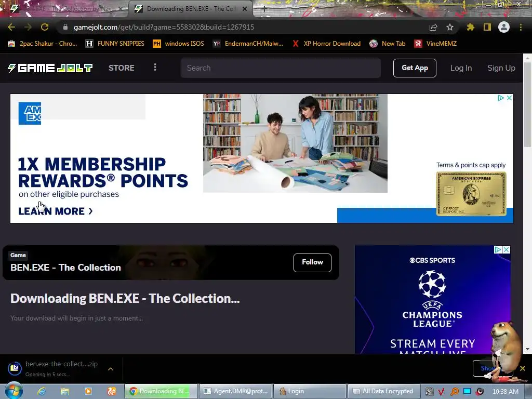This screenshot has height=399, width=532.
Task: Open a new browser tab
Action: [x=264, y=9]
